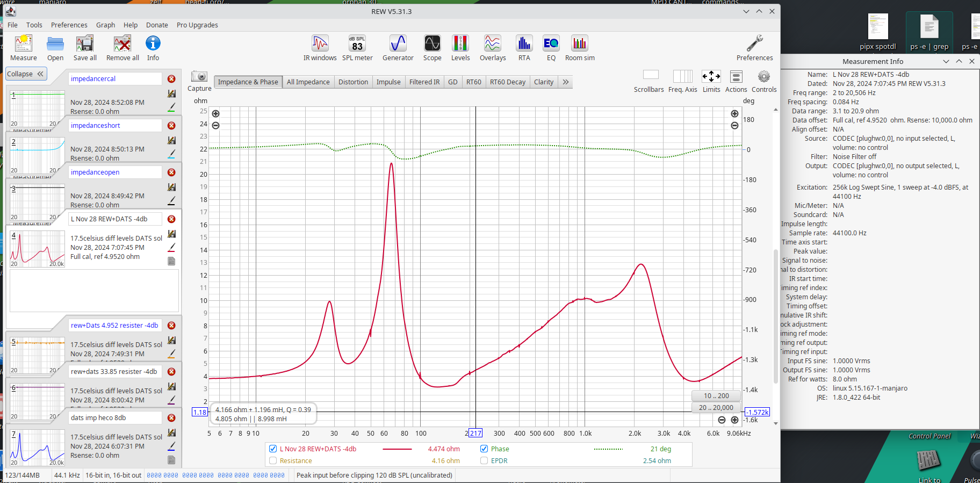Viewport: 980px width, 483px height.
Task: Edit rew+Dats 4.952 resister name field
Action: coord(115,326)
